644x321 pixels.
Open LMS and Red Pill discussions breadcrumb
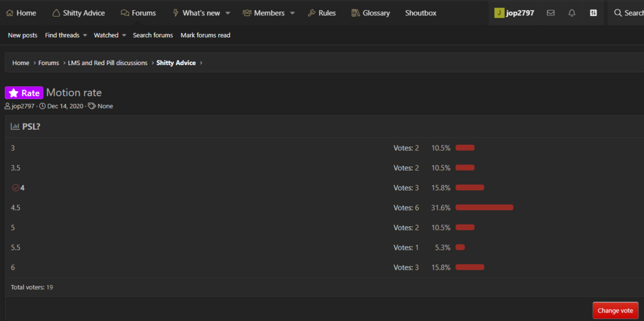108,63
